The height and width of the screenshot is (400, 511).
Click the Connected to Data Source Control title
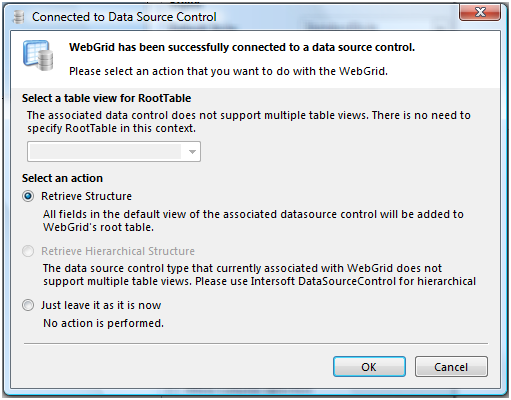(x=124, y=17)
